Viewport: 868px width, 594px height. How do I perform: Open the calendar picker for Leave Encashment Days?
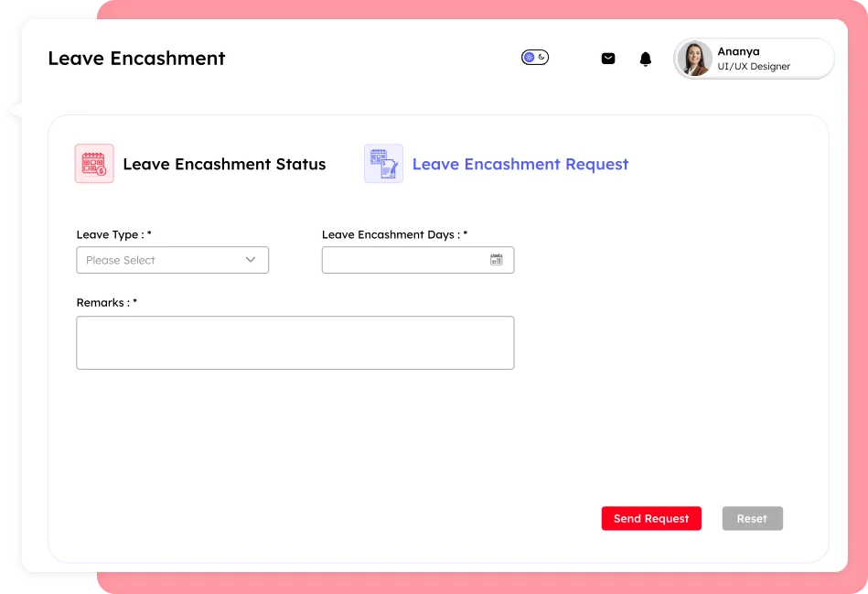click(x=497, y=260)
